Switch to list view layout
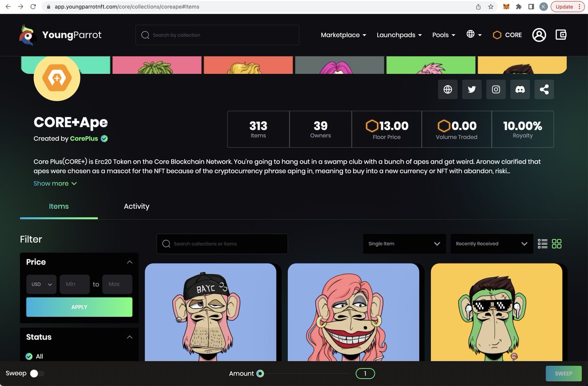The height and width of the screenshot is (386, 588). pyautogui.click(x=542, y=243)
